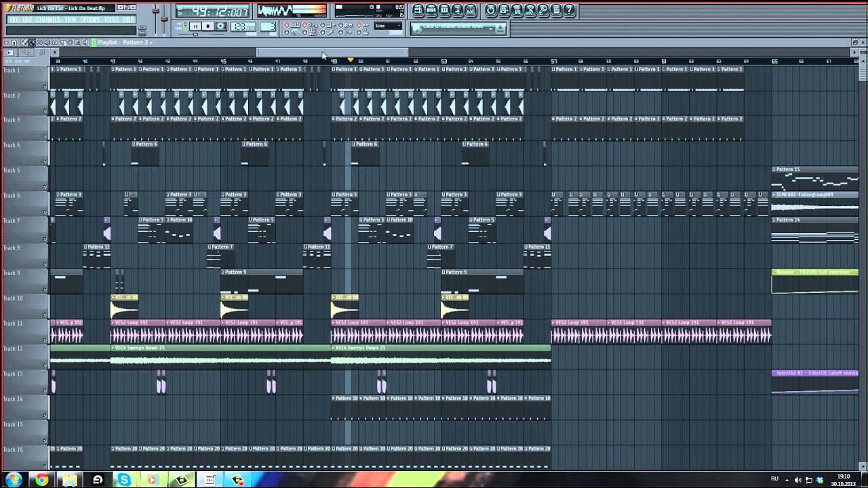Viewport: 868px width, 488px height.
Task: Toggle mute switch on Track 1
Action: [x=45, y=86]
